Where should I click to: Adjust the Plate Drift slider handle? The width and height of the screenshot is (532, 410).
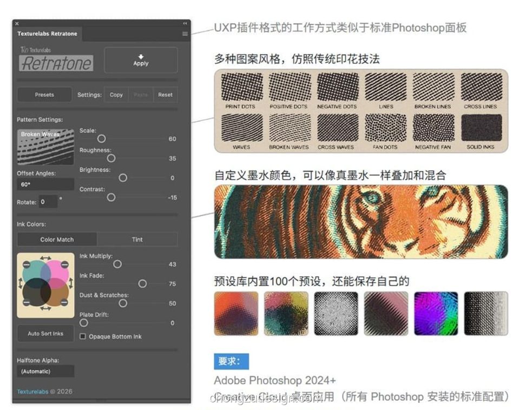pyautogui.click(x=84, y=323)
